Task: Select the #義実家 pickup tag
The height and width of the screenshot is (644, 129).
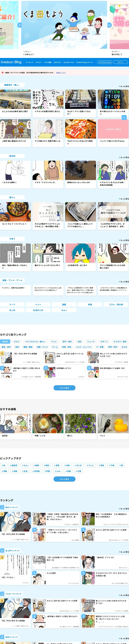Action: (x=14, y=465)
